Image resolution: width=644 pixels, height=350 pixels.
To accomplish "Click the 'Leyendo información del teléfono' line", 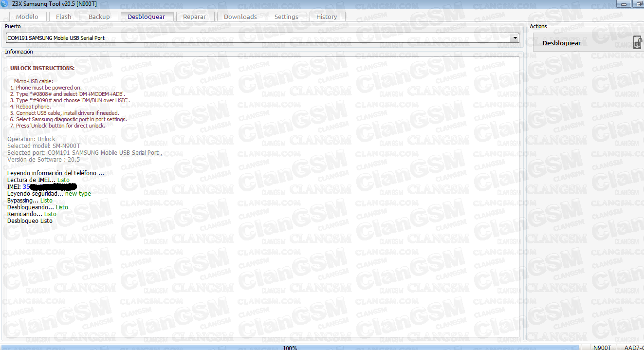I will (x=55, y=173).
